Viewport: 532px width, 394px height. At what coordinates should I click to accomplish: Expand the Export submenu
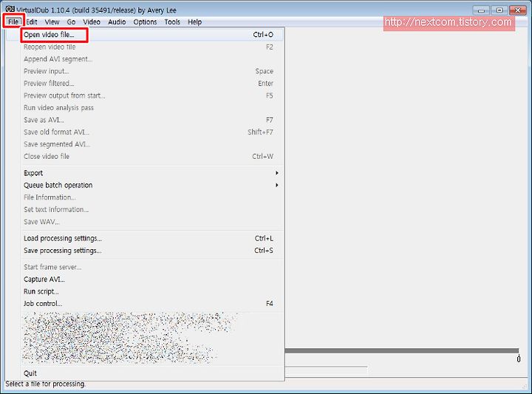(145, 173)
